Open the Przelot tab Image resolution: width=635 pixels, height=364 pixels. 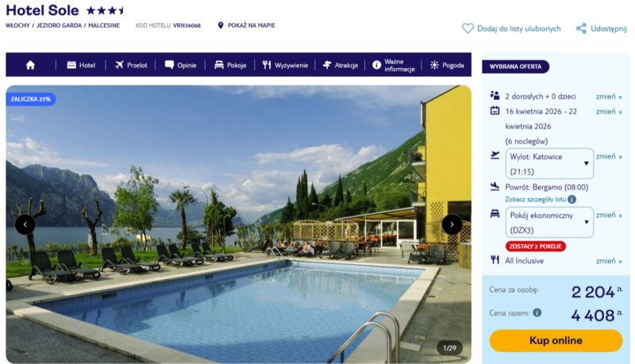coord(131,65)
